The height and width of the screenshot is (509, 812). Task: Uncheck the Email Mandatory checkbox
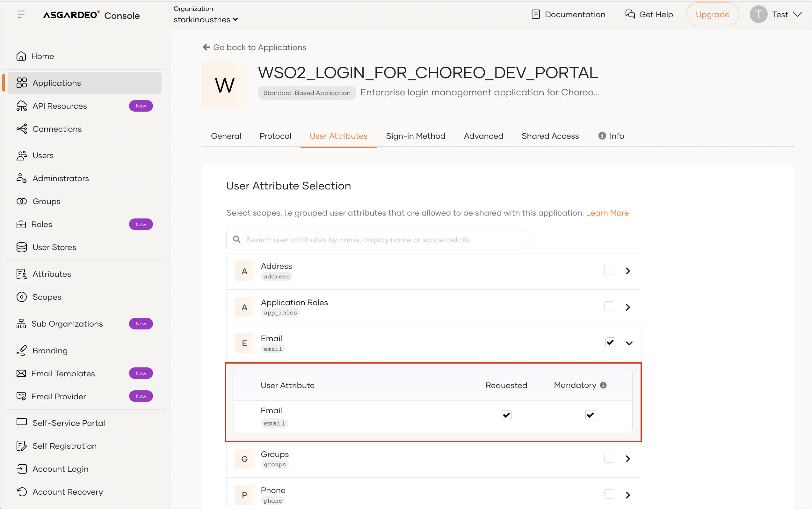[x=590, y=415]
